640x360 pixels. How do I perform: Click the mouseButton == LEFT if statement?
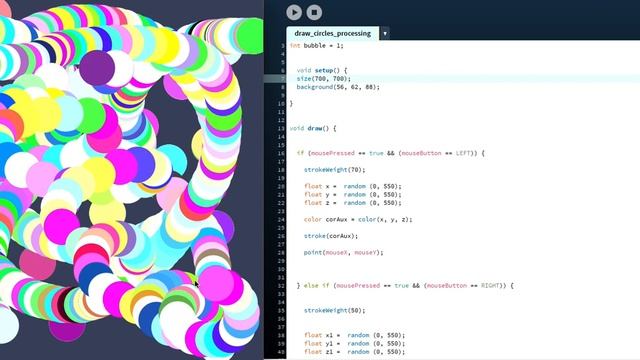click(x=391, y=153)
